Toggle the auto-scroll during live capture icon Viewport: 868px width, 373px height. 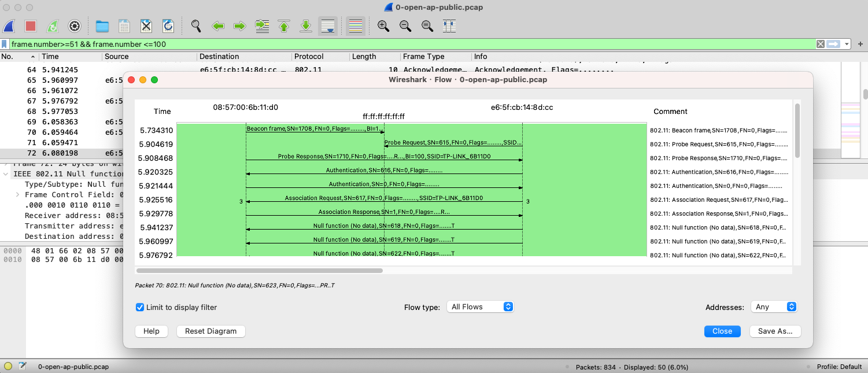click(x=328, y=26)
